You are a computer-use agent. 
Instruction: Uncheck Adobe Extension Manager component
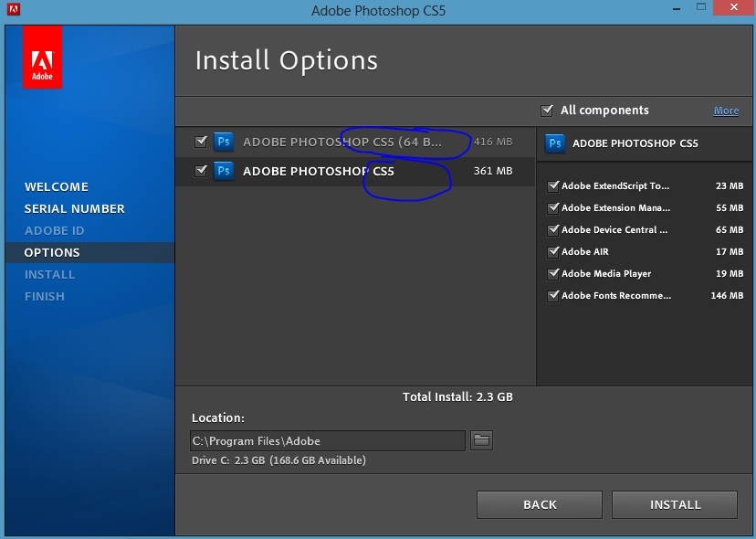(552, 208)
